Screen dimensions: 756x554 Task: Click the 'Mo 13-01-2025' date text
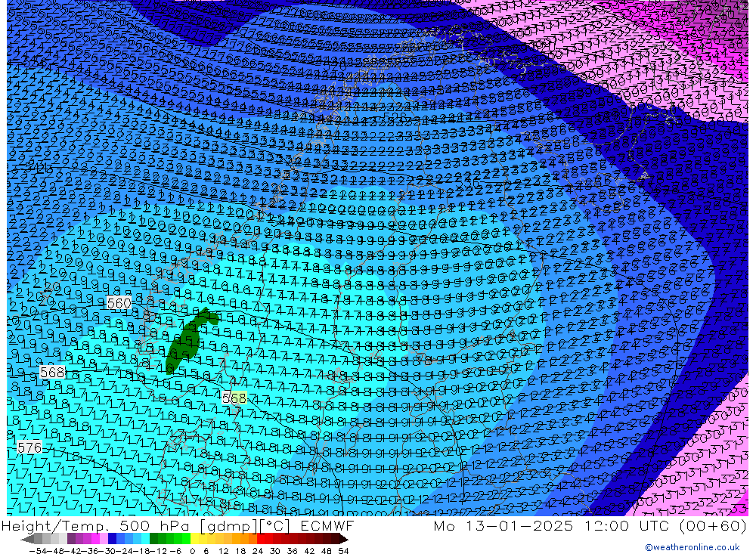pos(503,525)
